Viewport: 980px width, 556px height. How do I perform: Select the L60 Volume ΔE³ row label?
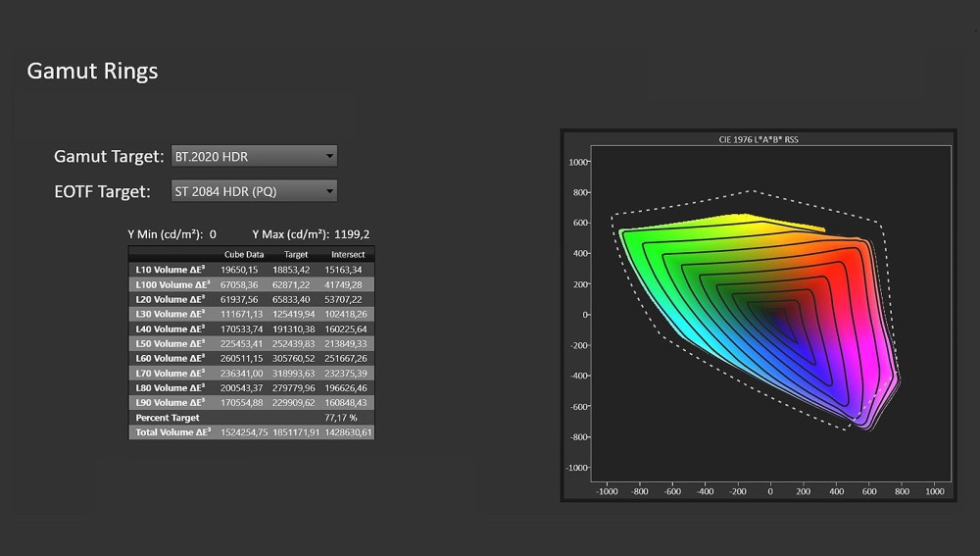coord(170,358)
